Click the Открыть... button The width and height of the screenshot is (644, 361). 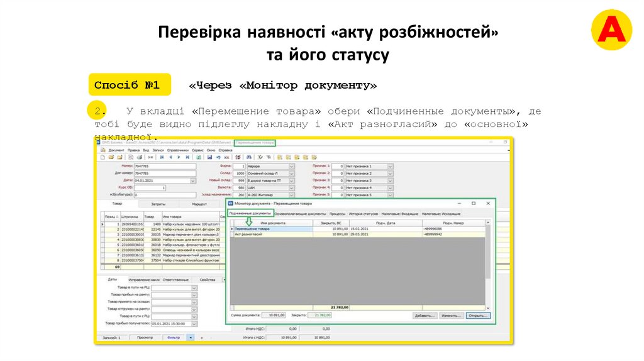[478, 316]
